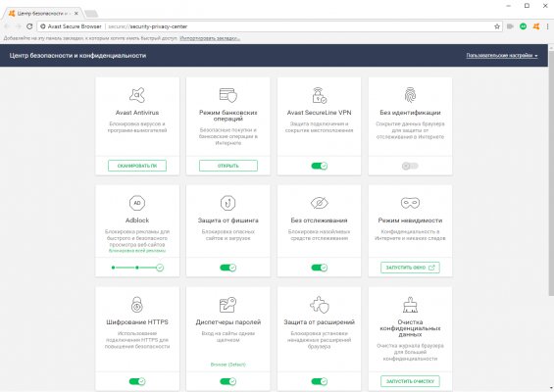Click the ЗАПУСТИТЬ ОКНО button

coord(410,268)
